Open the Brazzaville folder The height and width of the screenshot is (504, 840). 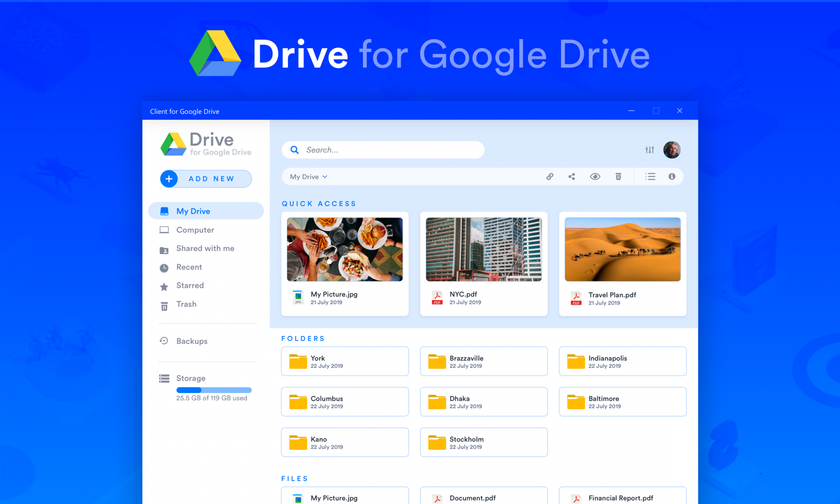click(x=484, y=361)
